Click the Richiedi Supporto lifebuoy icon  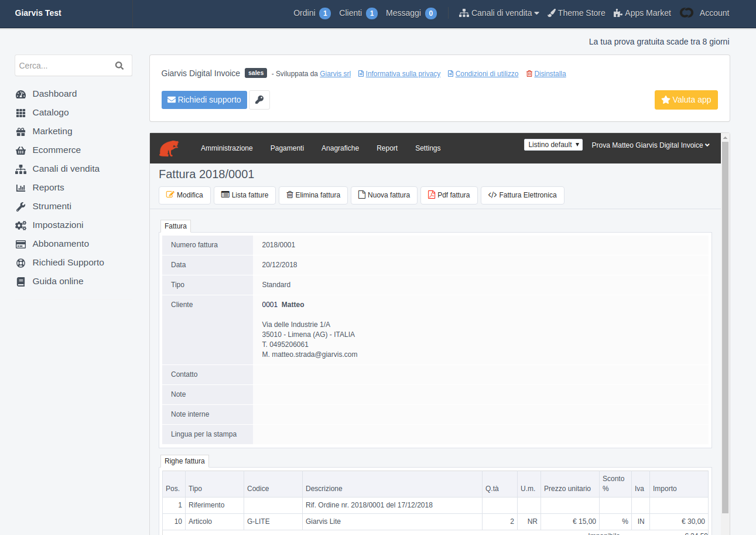[20, 263]
